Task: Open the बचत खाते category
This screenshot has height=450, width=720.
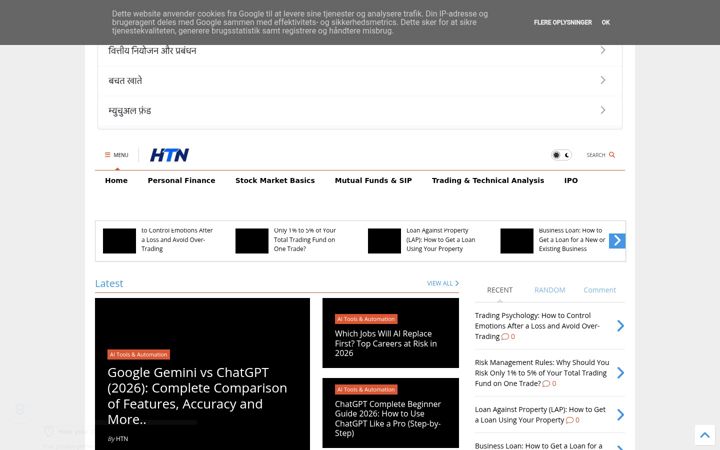Action: (x=125, y=80)
